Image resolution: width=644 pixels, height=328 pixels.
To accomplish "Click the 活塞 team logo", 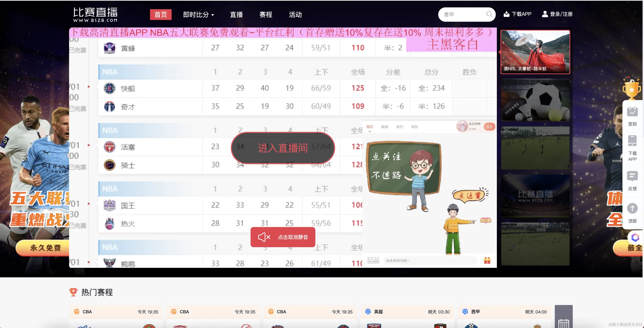I will [109, 147].
